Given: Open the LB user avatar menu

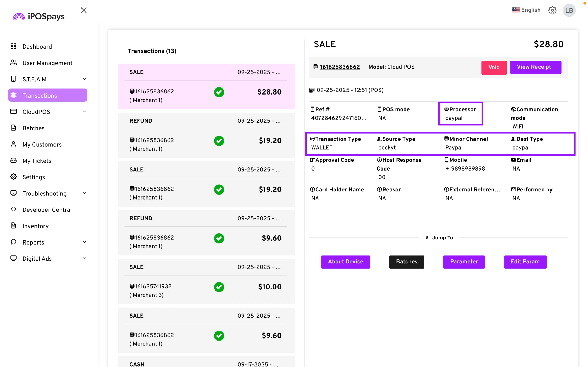Looking at the screenshot, I should coord(569,10).
